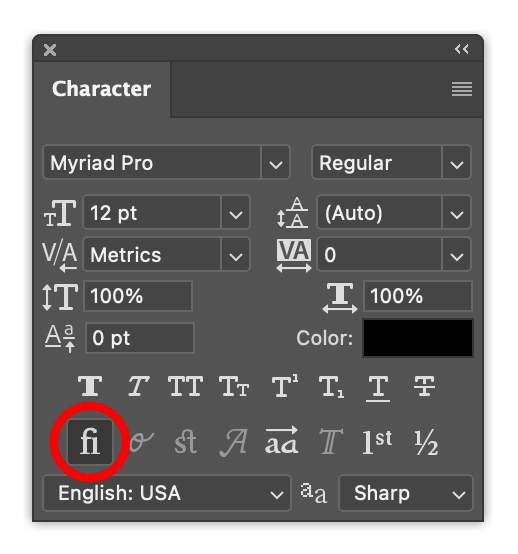Click the font size icon

coord(60,213)
